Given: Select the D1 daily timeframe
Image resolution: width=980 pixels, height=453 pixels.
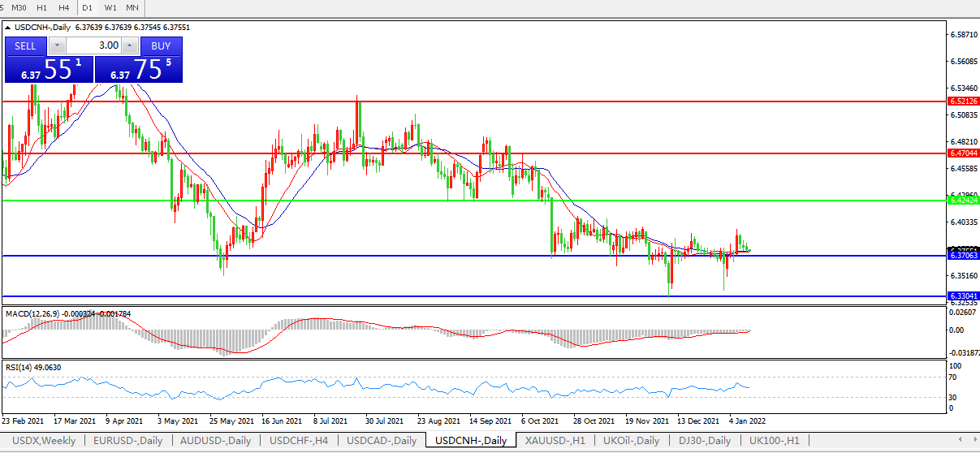Looking at the screenshot, I should (88, 7).
